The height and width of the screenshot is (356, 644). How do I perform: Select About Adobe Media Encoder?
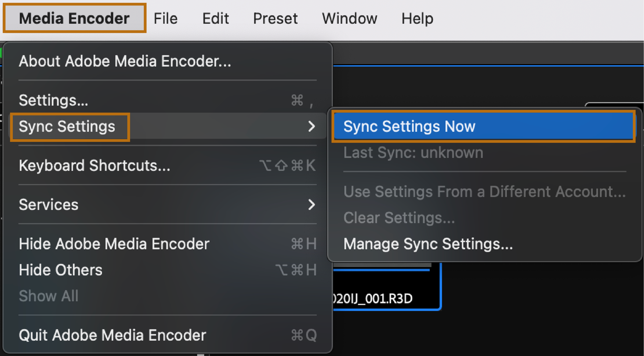[125, 61]
